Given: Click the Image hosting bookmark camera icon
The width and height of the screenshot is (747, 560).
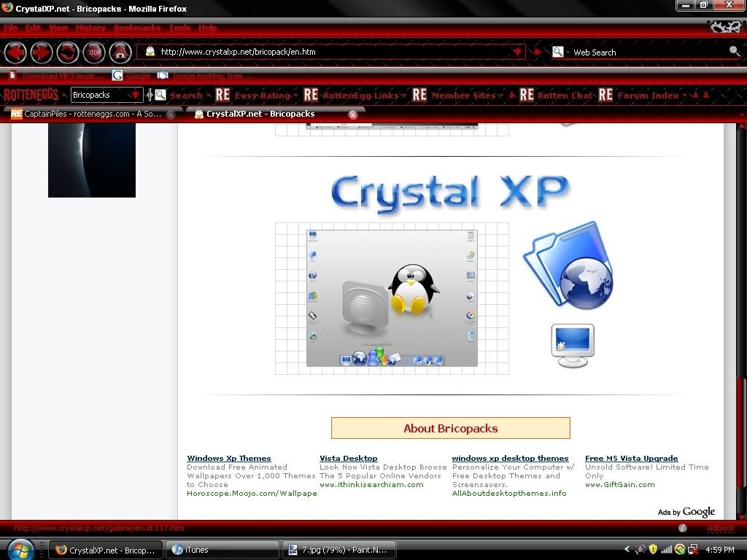Looking at the screenshot, I should pos(163,75).
